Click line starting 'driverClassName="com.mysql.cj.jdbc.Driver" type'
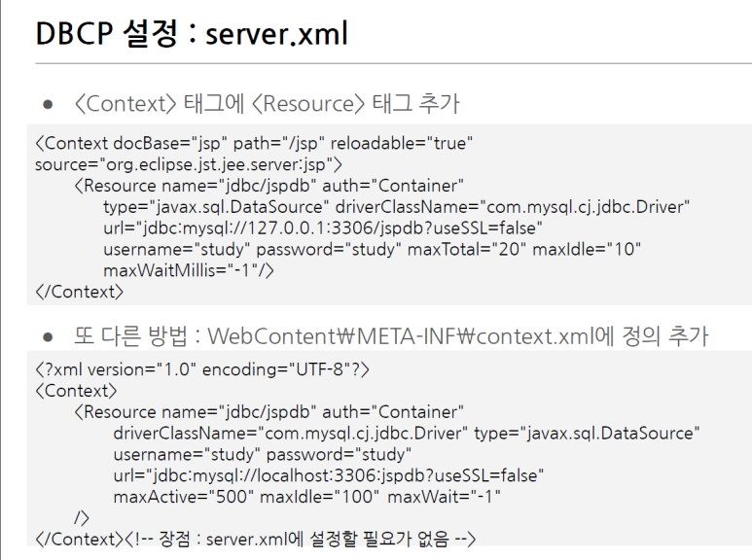752x560 pixels. coord(407,433)
